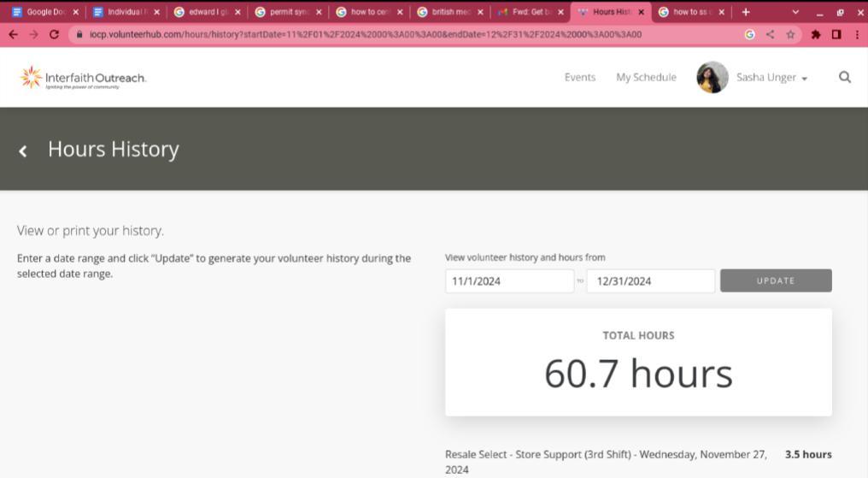868x478 pixels.
Task: Close the Fwd: Get tab
Action: coord(560,12)
